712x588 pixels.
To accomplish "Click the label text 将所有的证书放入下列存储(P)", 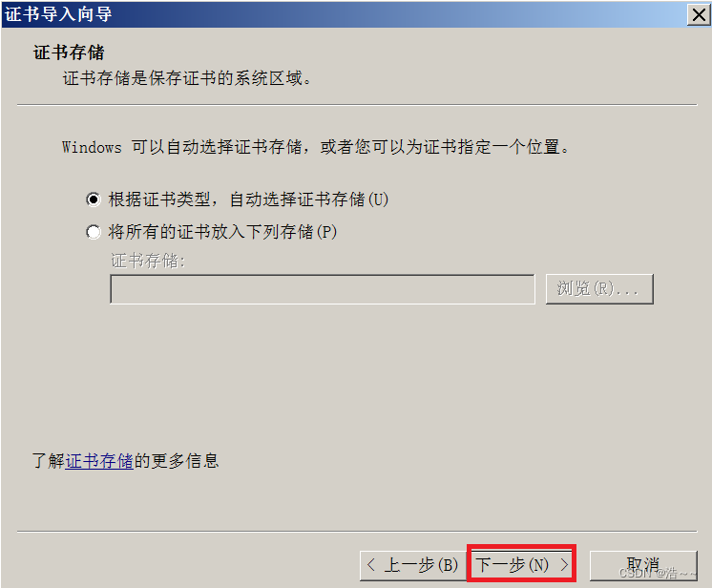I will coord(222,232).
